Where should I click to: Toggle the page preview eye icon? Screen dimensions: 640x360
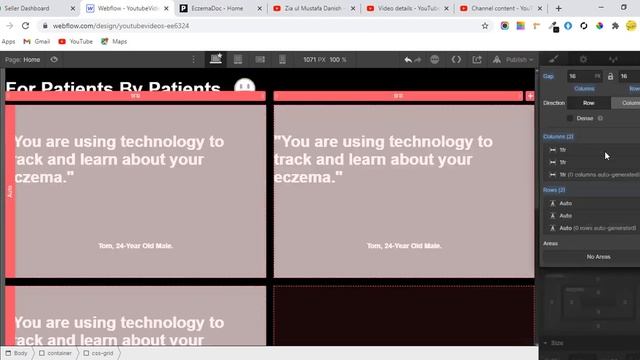tap(54, 60)
